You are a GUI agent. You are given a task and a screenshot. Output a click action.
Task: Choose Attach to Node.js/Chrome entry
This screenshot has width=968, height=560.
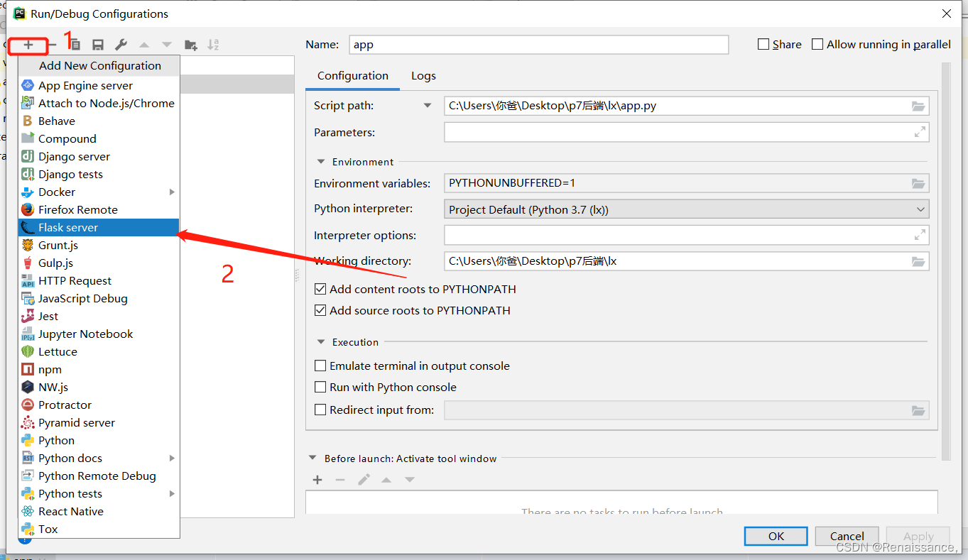(99, 103)
